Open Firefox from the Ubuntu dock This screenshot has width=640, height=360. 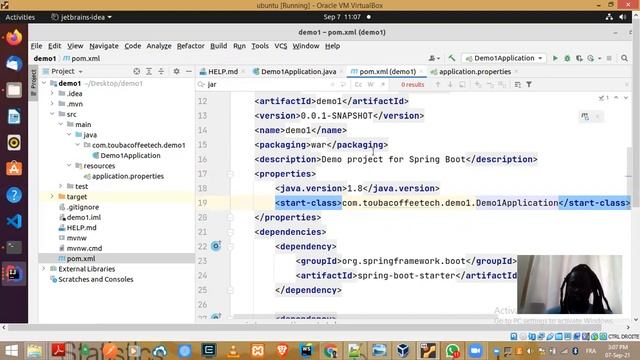pyautogui.click(x=14, y=38)
